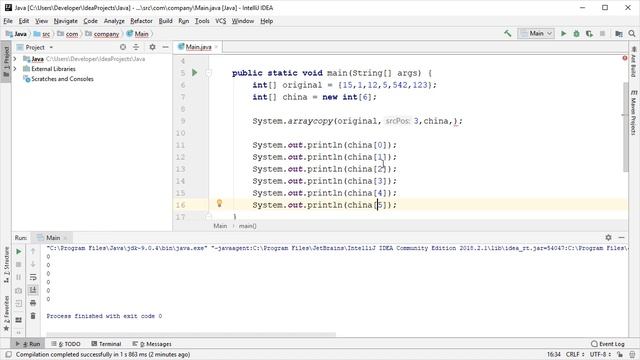Click the 16:34 caret position in status bar
Image resolution: width=640 pixels, height=360 pixels.
click(553, 355)
